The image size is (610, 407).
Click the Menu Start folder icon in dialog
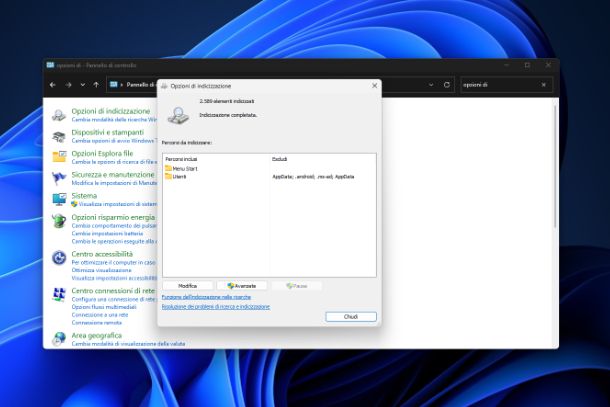coord(168,168)
